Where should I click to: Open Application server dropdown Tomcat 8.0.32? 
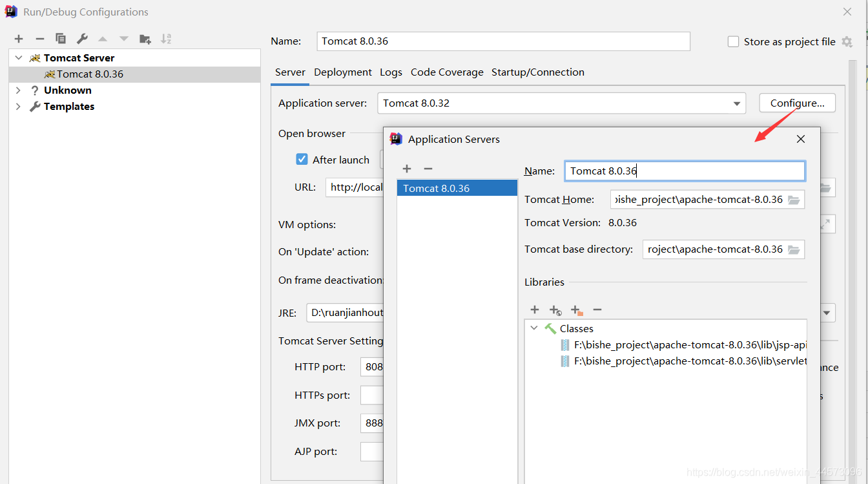click(561, 103)
